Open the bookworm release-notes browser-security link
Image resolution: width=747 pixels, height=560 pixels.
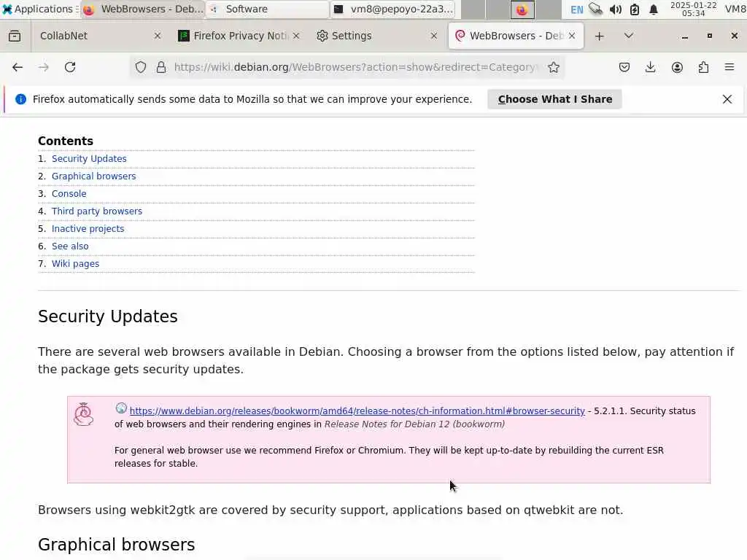357,411
